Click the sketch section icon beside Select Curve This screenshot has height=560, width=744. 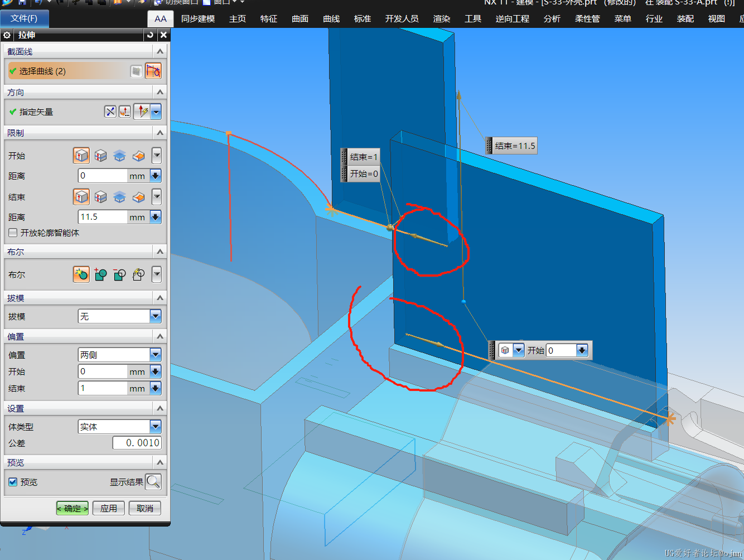click(x=136, y=71)
